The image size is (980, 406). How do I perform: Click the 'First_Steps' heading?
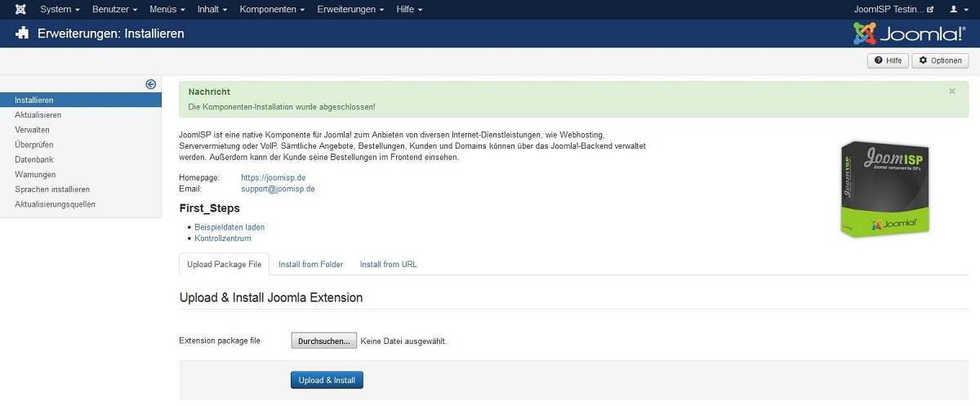pyautogui.click(x=210, y=208)
